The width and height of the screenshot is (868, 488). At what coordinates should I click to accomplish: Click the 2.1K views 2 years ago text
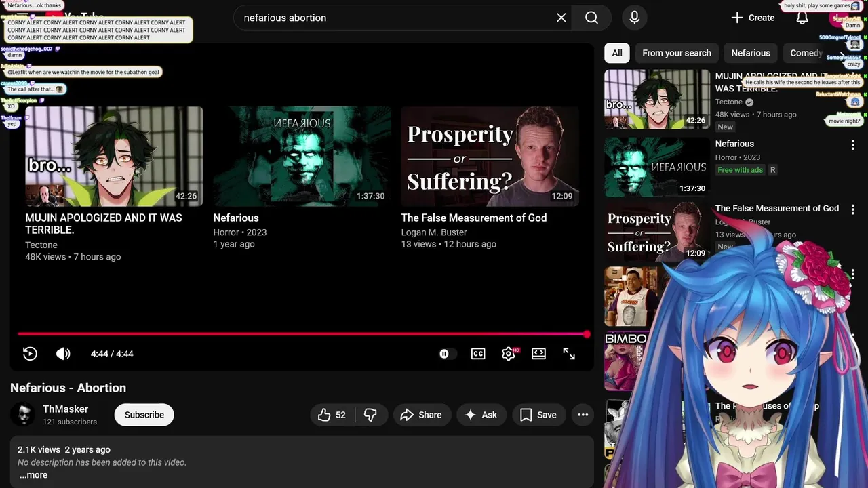[x=64, y=449]
